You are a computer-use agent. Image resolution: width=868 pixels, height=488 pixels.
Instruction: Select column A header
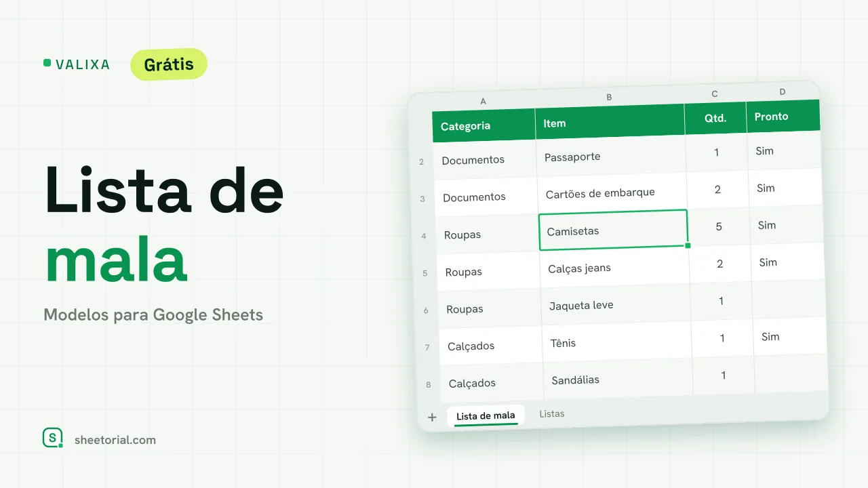point(484,101)
